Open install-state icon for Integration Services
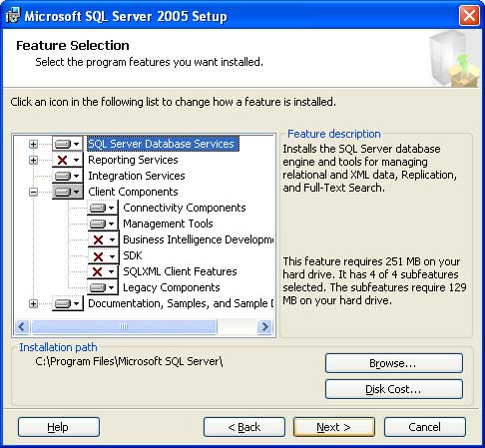485x448 pixels. point(67,176)
